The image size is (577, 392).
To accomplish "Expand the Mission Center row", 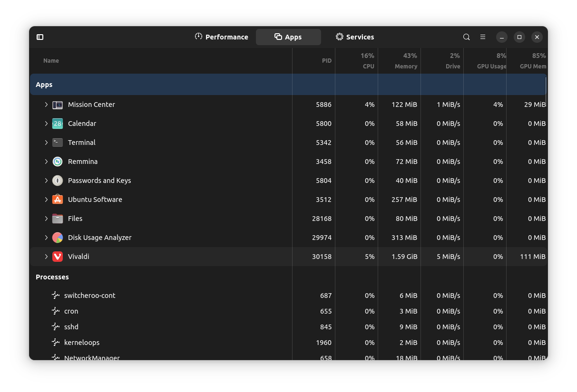I will (x=46, y=105).
